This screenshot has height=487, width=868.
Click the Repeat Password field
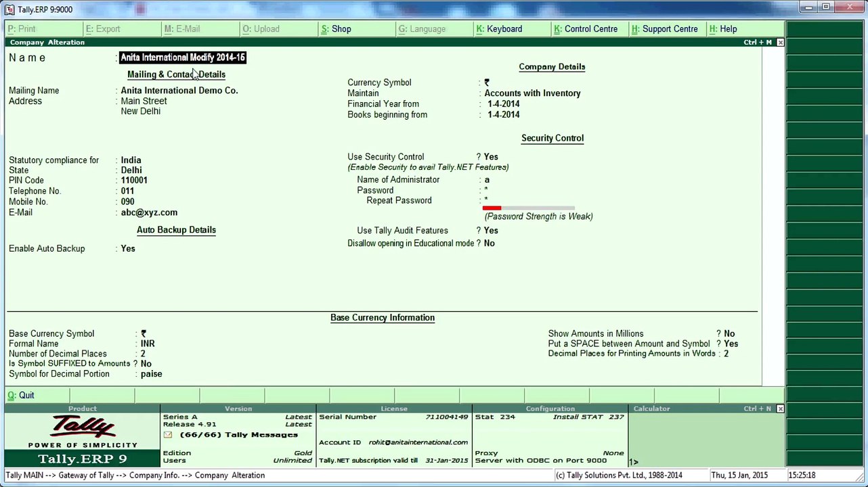click(x=486, y=200)
